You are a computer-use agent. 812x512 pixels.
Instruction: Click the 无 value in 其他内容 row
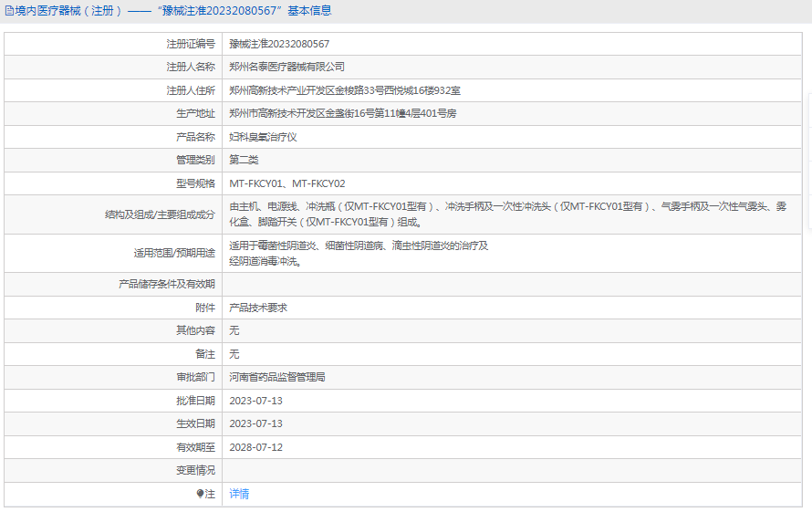[234, 330]
